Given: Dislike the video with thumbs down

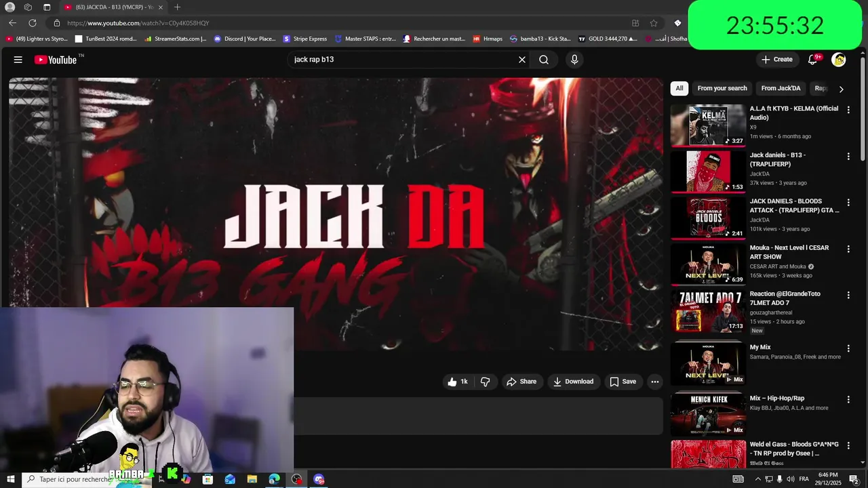Looking at the screenshot, I should (485, 382).
